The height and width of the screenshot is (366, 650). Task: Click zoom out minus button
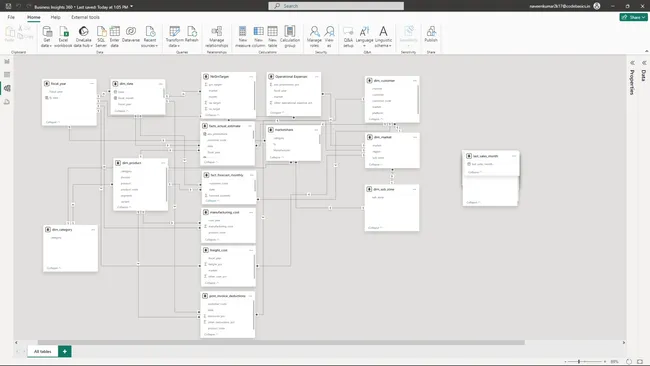565,361
